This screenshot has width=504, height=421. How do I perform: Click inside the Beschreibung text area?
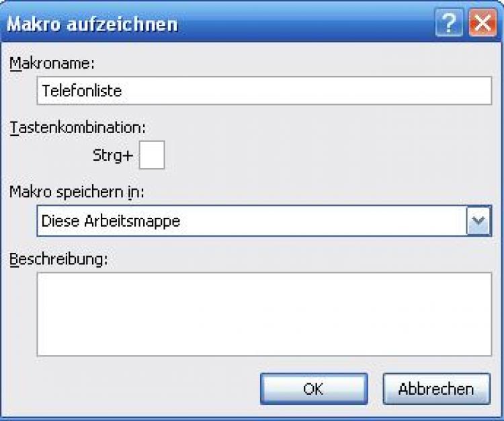pos(264,313)
